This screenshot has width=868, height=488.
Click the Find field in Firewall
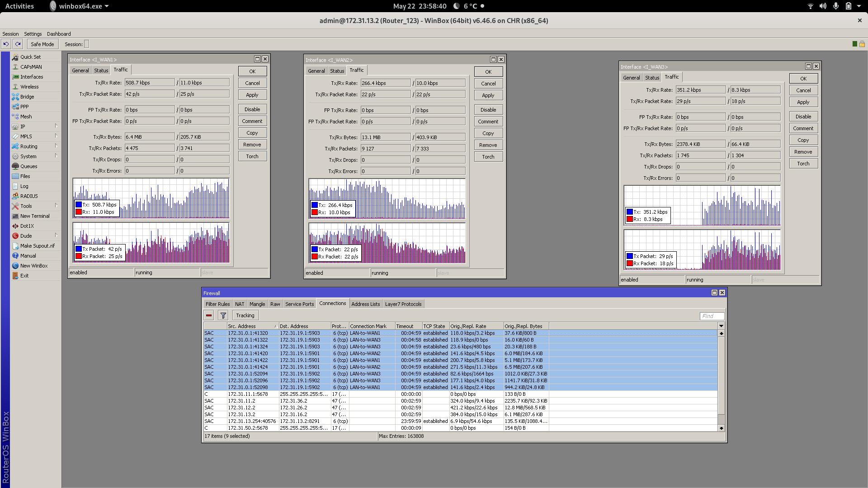tap(712, 316)
